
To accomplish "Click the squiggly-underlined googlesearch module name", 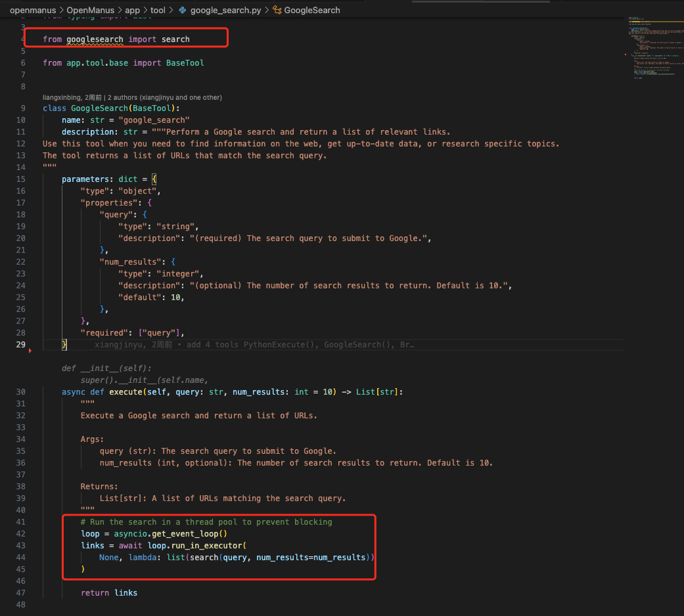I will click(95, 39).
